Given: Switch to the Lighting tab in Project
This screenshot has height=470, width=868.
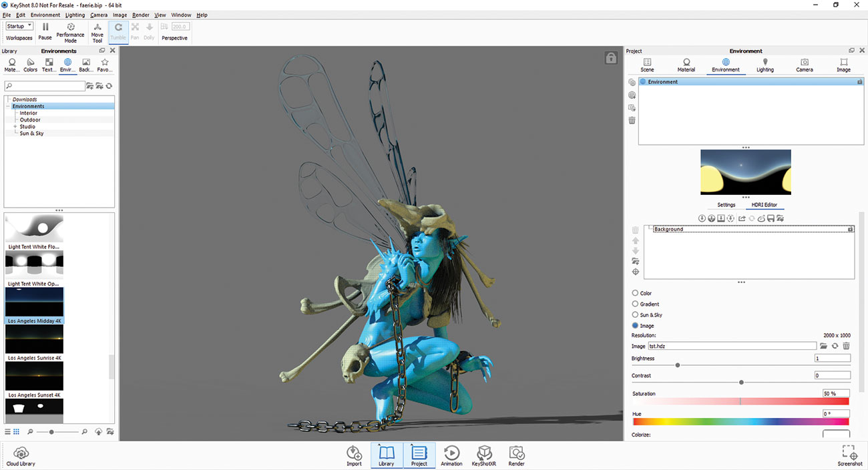Looking at the screenshot, I should [765, 65].
